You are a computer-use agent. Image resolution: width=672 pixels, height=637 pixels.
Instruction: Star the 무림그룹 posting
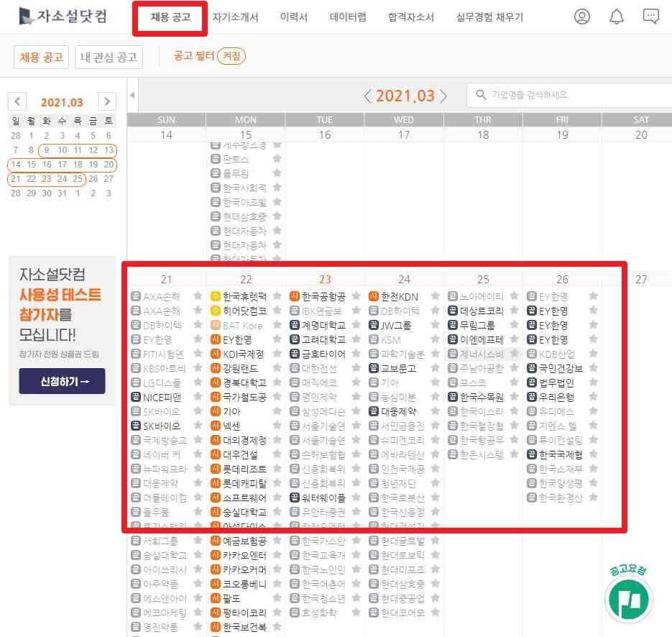(515, 325)
